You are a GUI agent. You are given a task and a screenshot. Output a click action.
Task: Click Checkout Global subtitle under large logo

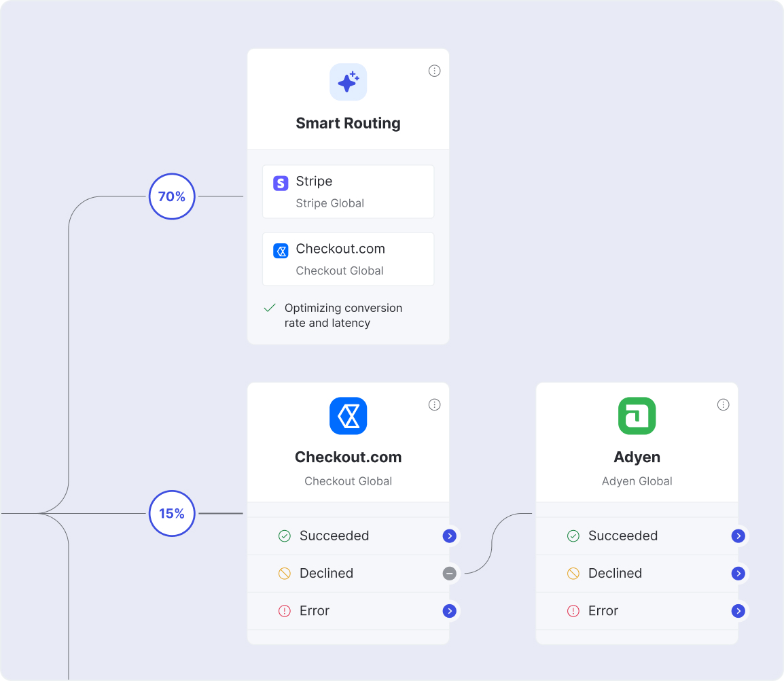pyautogui.click(x=348, y=481)
